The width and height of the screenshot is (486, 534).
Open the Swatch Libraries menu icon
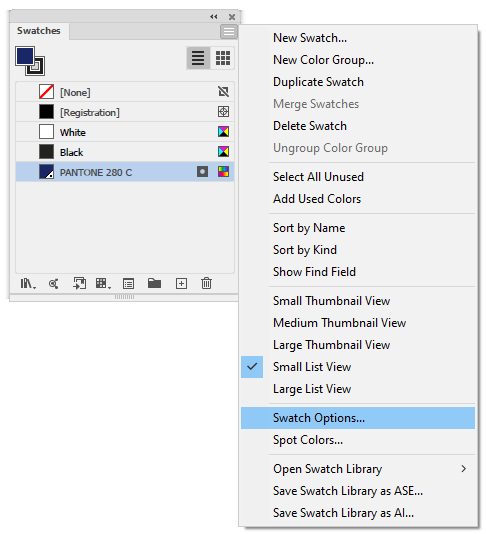28,283
